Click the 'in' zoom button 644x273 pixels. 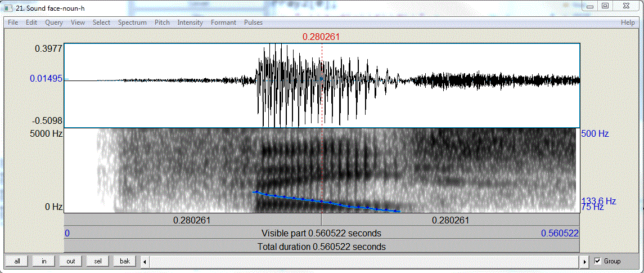coord(44,261)
